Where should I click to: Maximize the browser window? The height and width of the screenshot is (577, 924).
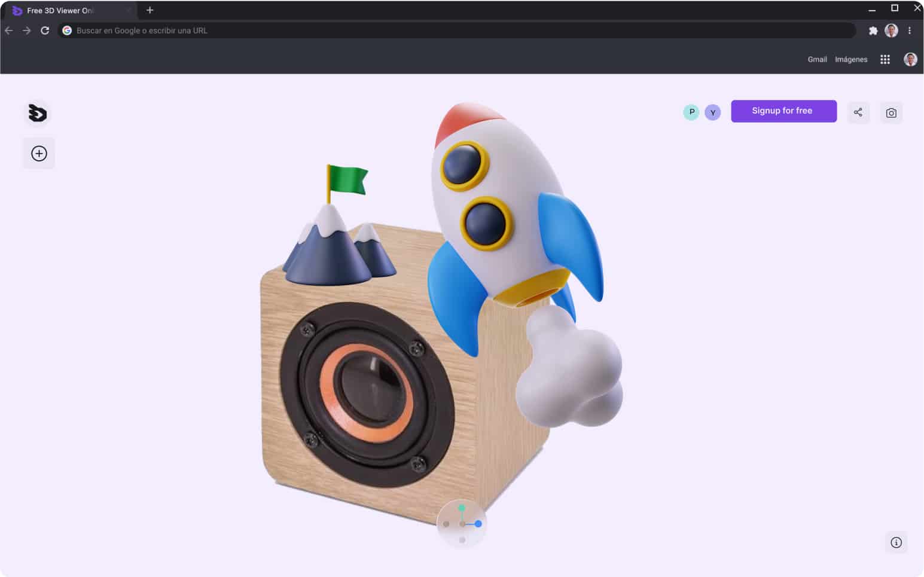click(895, 8)
